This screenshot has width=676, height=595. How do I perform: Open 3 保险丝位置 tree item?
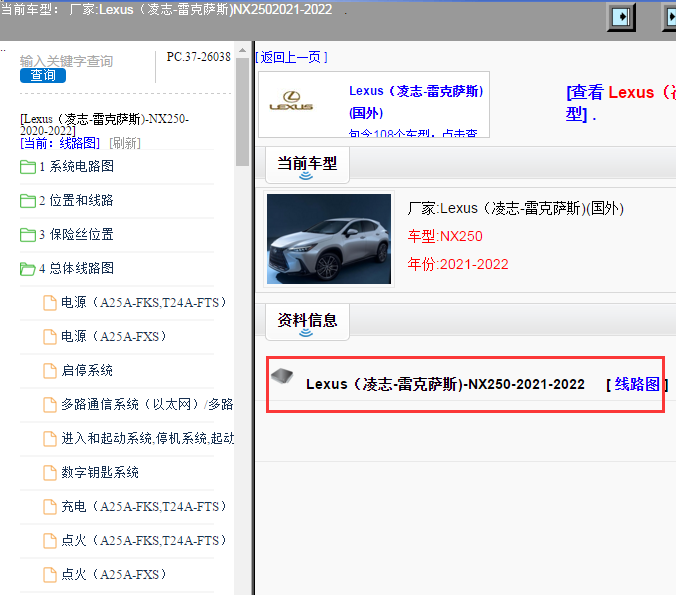tap(77, 235)
